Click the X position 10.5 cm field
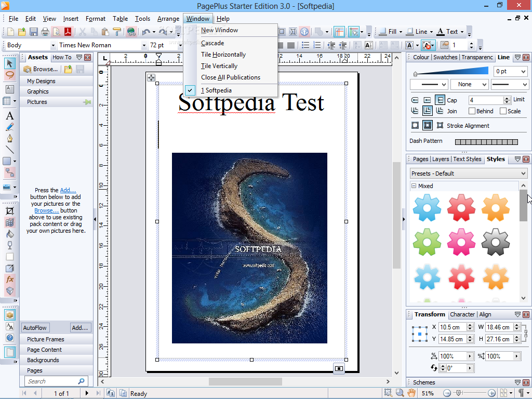The width and height of the screenshot is (532, 399). click(453, 327)
